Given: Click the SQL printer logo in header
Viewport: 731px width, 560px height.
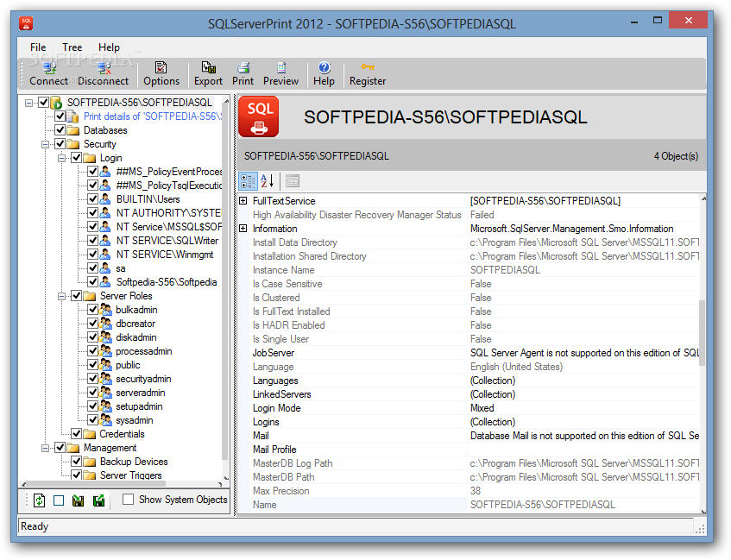Looking at the screenshot, I should [259, 116].
